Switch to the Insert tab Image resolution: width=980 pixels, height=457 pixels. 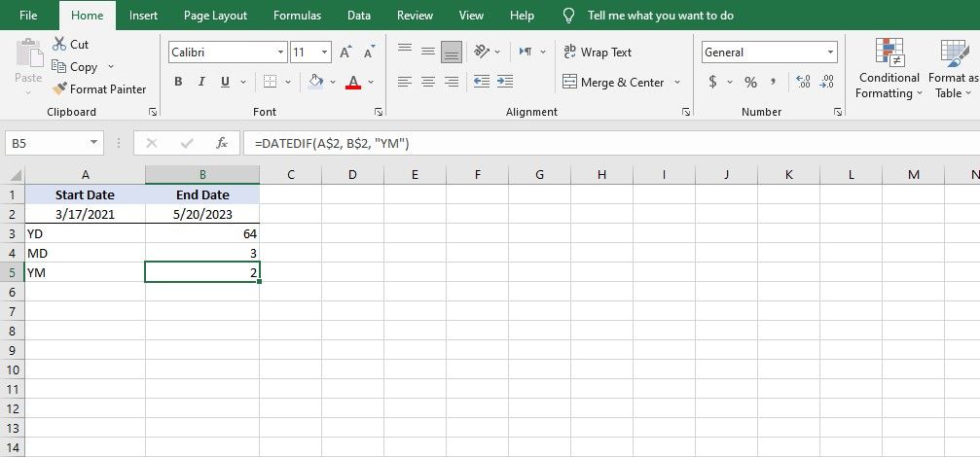pyautogui.click(x=143, y=16)
